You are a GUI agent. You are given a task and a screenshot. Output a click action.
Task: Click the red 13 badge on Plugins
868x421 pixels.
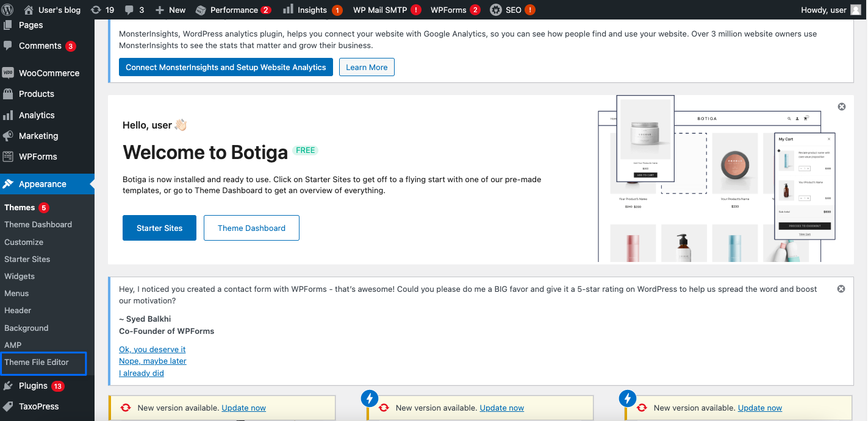58,386
